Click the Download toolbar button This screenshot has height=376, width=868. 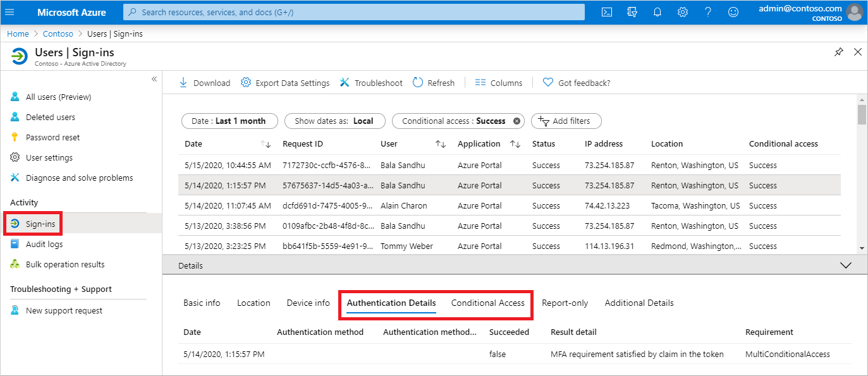click(204, 83)
